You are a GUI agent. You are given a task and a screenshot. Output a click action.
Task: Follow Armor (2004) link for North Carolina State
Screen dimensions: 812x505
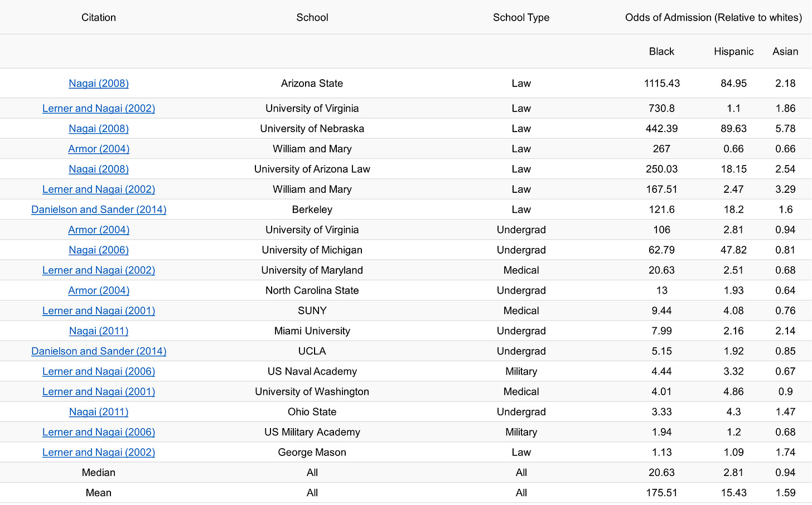click(x=99, y=290)
